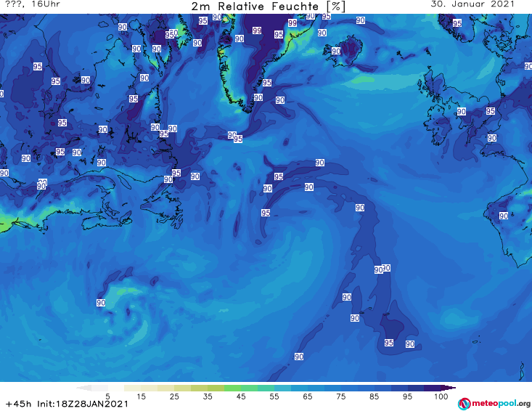532x411 pixels.
Task: Click the southernmost 90 contour label
Action: (299, 357)
